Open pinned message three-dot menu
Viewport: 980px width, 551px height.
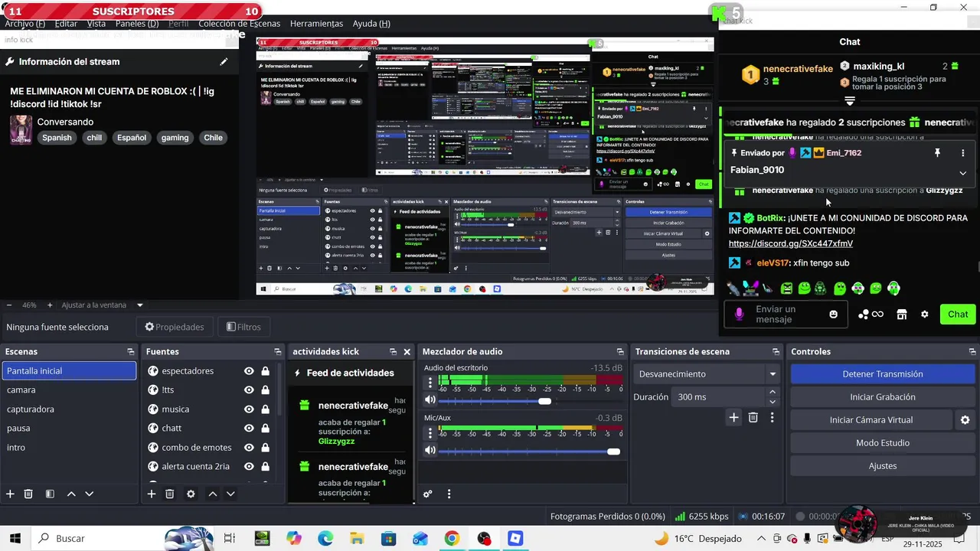962,153
